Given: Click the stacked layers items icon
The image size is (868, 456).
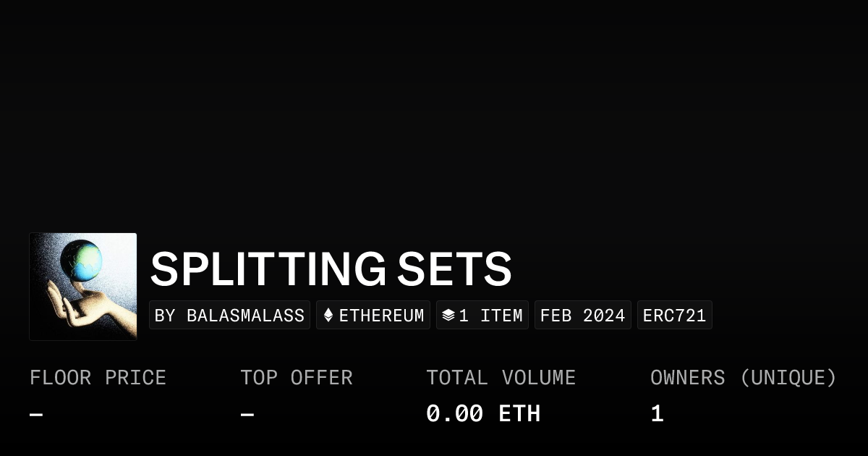Looking at the screenshot, I should coord(448,316).
